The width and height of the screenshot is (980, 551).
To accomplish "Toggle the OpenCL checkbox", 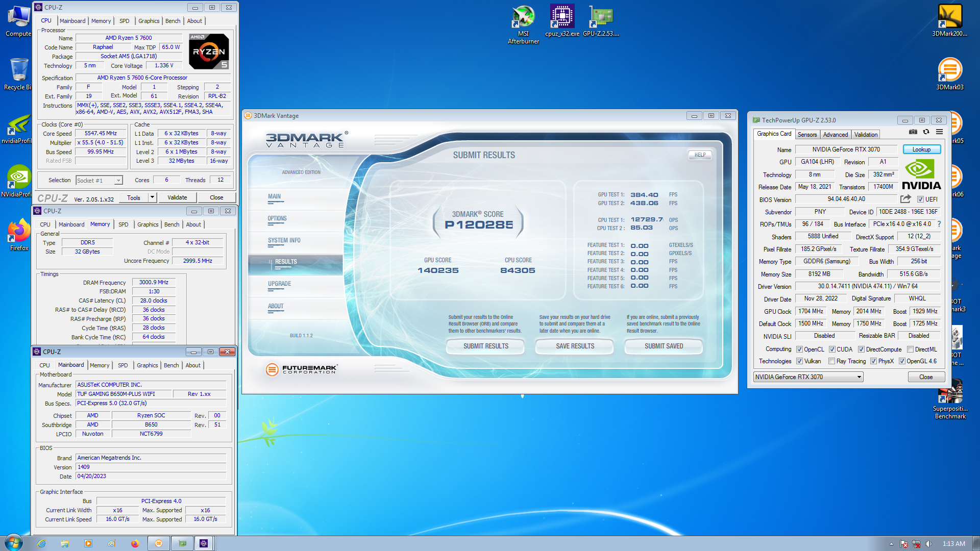I will click(x=799, y=349).
